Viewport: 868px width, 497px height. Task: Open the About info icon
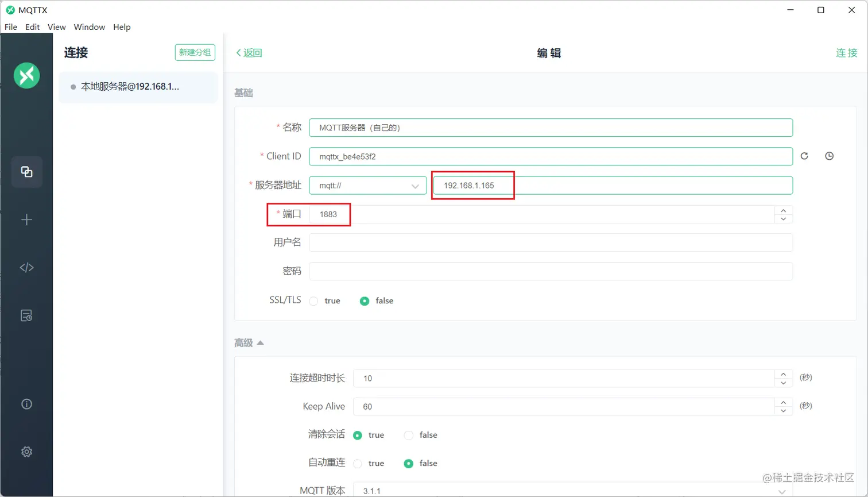26,404
